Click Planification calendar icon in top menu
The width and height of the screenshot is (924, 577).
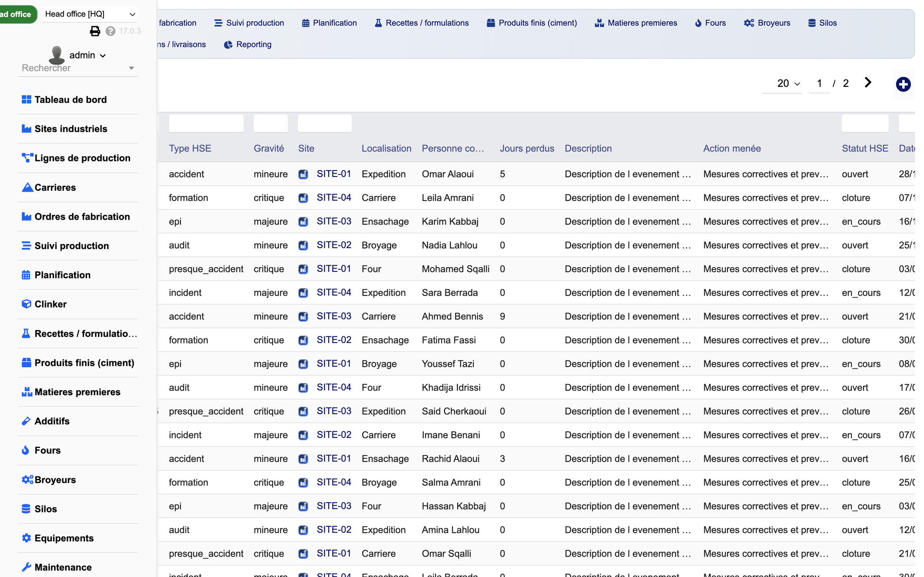tap(305, 23)
